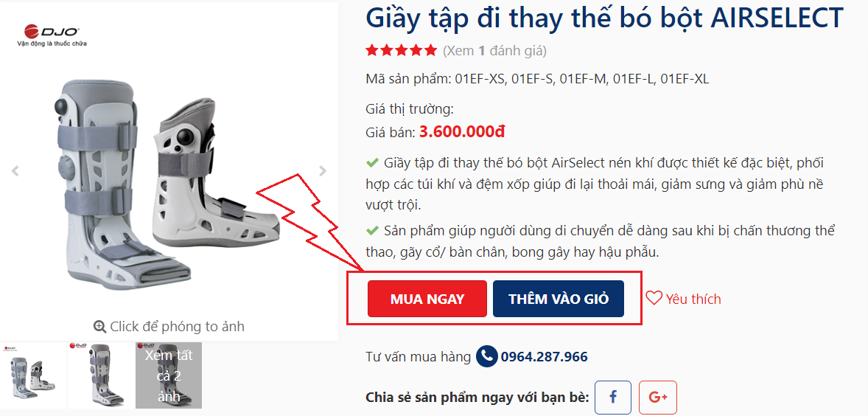868x416 pixels.
Task: Open the Xem 1 đánh giá reviews link
Action: (495, 51)
